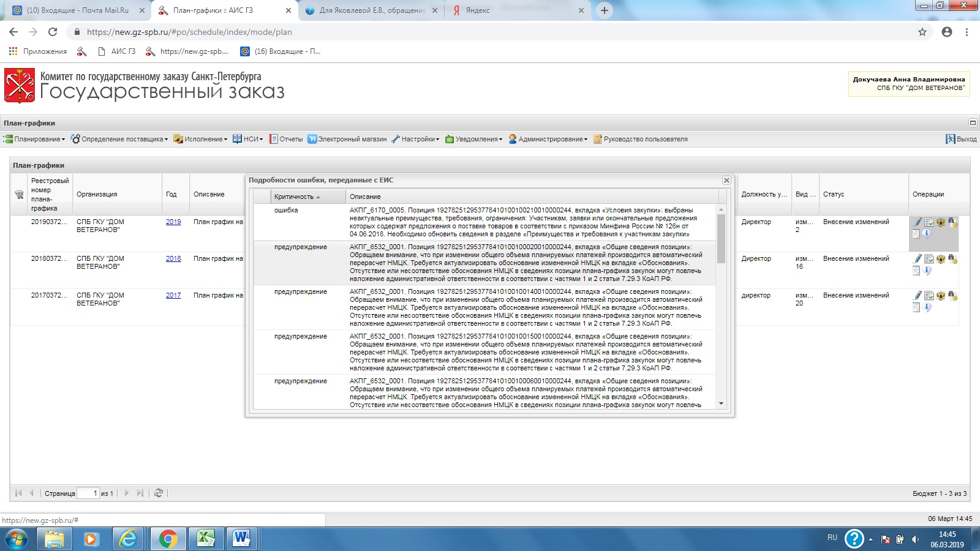
Task: Go to the last page of grid
Action: (x=140, y=493)
